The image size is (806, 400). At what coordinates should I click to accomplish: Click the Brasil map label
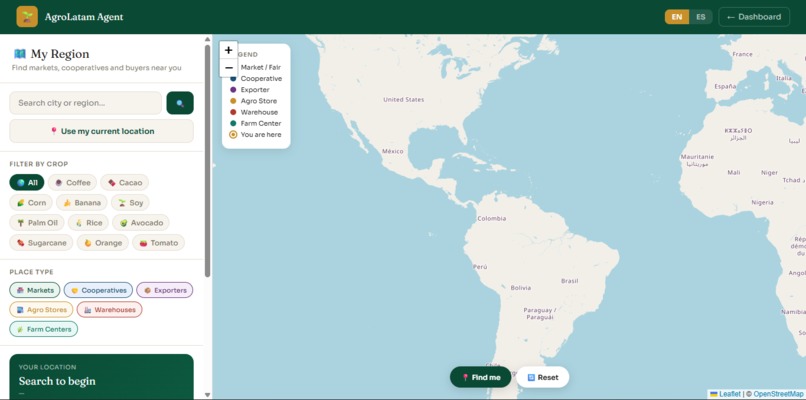point(570,281)
